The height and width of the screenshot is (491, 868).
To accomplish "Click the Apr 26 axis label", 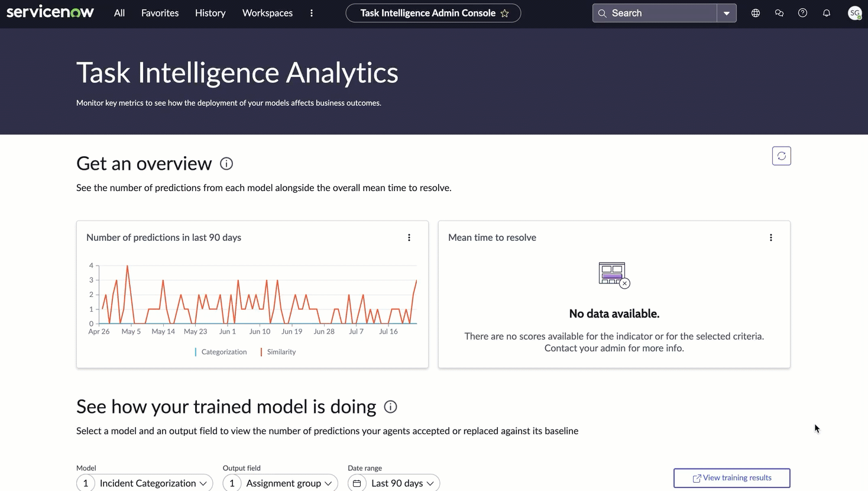I will [99, 332].
